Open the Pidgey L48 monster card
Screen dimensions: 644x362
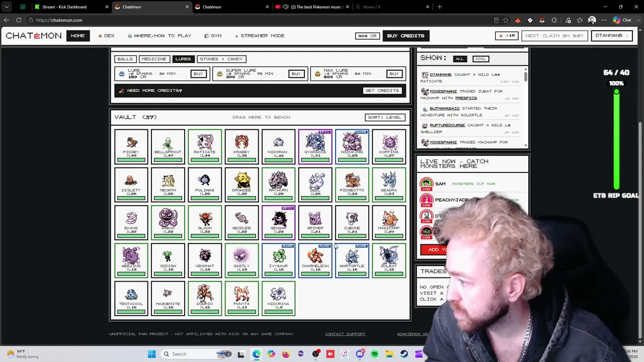[131, 147]
